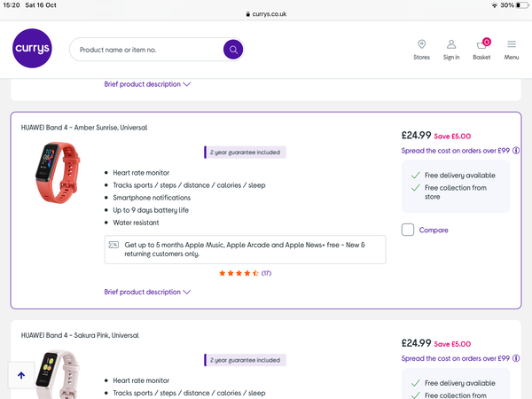Open the Currys home logo
The height and width of the screenshot is (399, 532).
pyautogui.click(x=32, y=48)
